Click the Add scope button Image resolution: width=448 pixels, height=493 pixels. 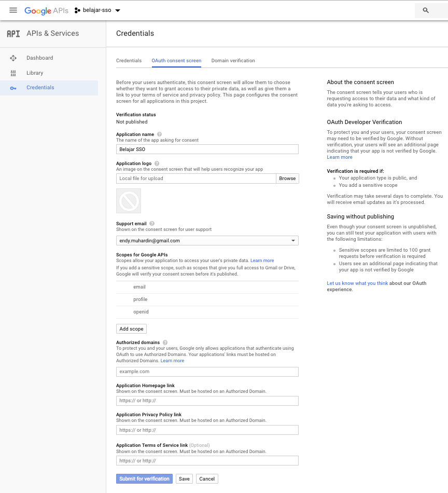click(131, 329)
